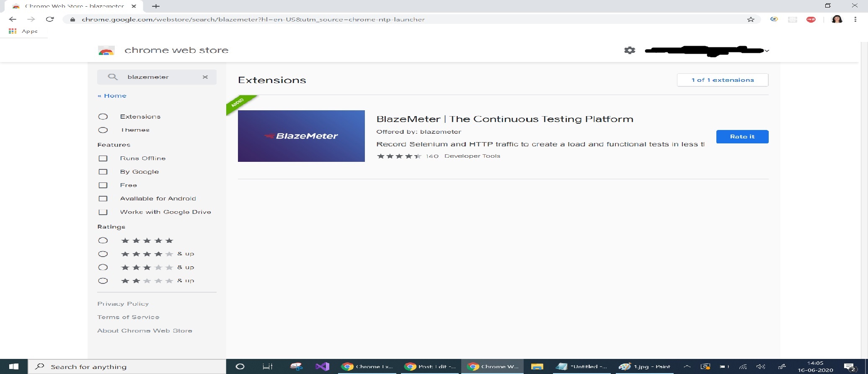
Task: Click the BlazeMeter extension thumbnail
Action: coord(301,136)
